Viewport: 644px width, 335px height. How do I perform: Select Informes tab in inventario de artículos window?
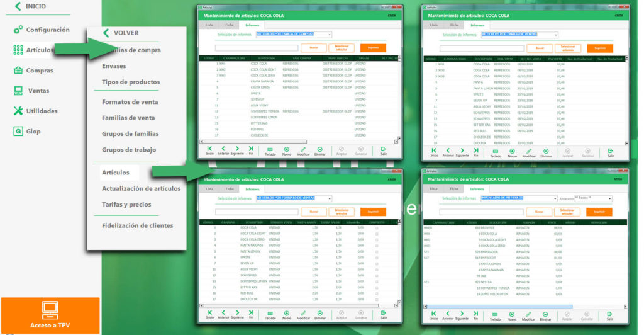477,189
